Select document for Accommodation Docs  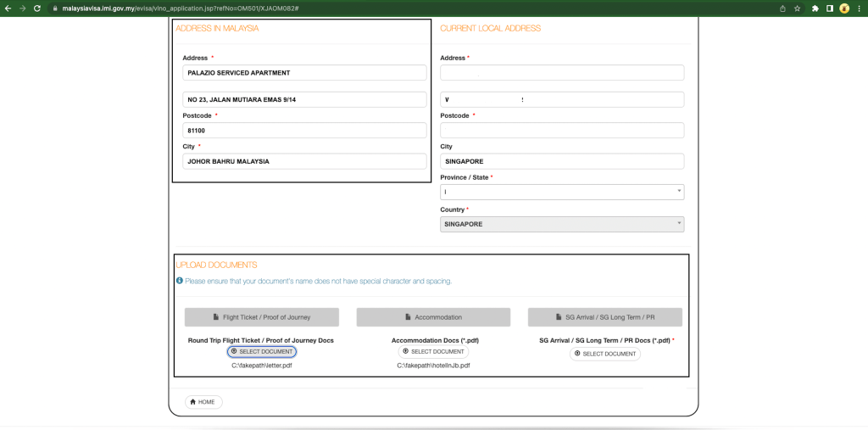pos(433,352)
